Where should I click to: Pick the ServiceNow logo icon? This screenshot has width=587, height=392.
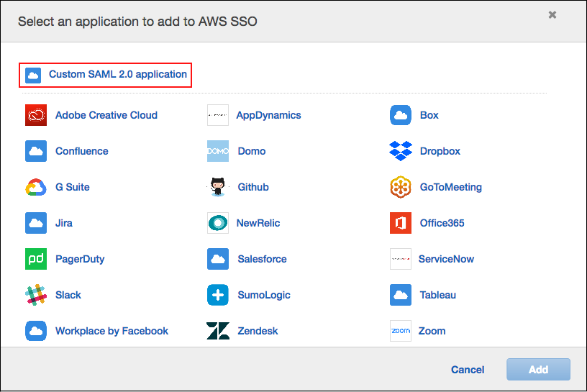tap(401, 259)
